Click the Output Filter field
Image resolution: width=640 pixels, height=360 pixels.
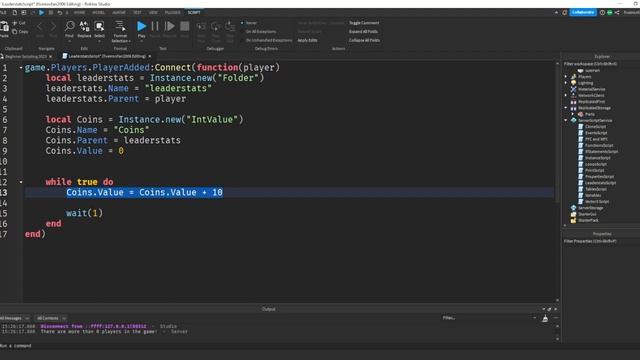coord(489,318)
